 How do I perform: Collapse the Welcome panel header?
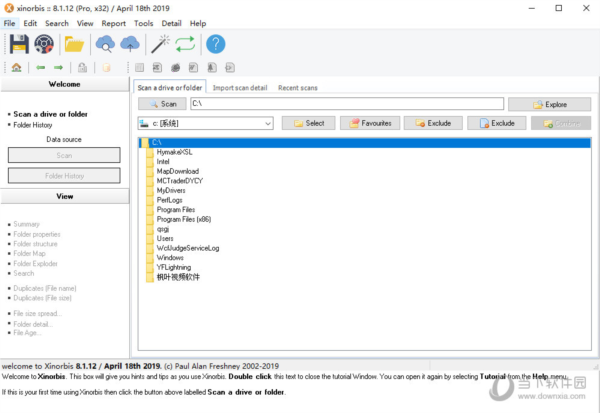click(x=65, y=84)
